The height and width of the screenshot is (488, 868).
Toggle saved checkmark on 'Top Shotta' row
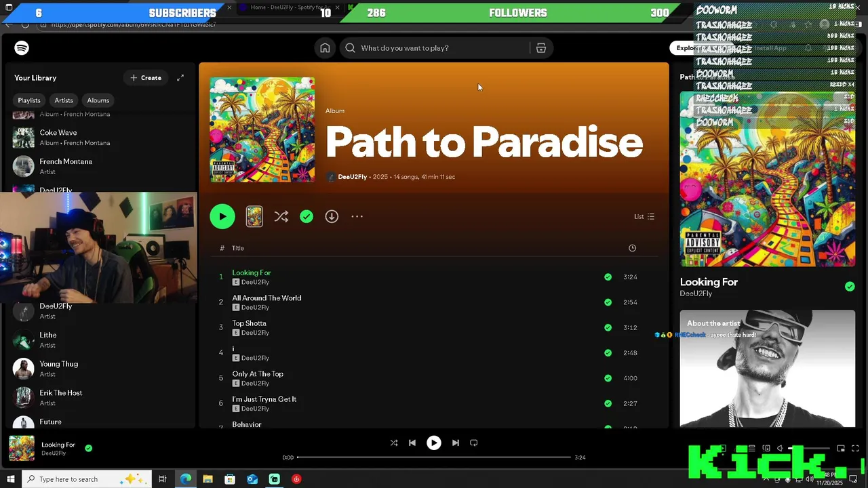click(x=608, y=327)
